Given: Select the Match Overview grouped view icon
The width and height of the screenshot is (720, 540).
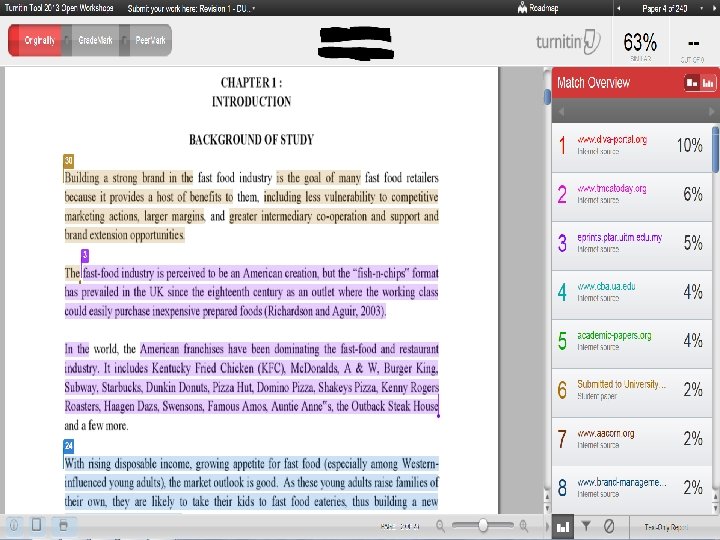Looking at the screenshot, I should point(692,83).
